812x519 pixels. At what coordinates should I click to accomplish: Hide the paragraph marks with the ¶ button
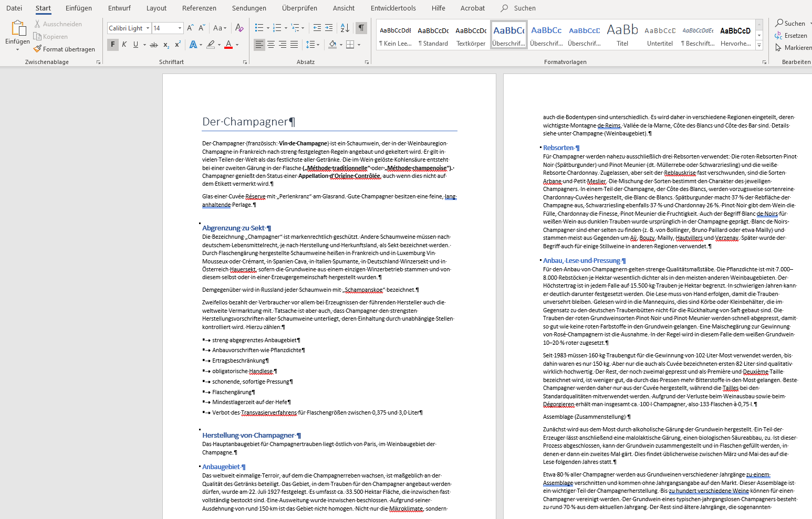click(x=361, y=28)
